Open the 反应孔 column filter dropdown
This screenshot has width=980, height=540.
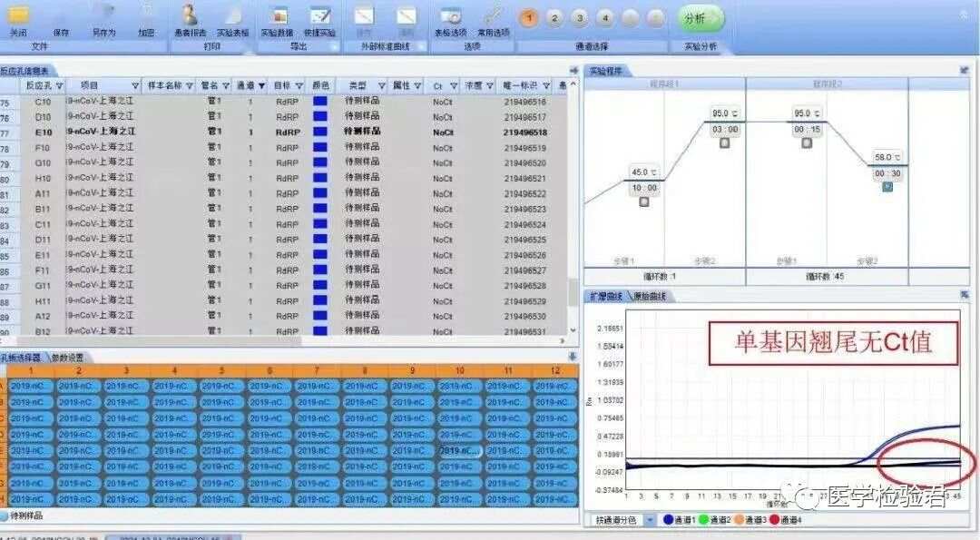point(60,86)
